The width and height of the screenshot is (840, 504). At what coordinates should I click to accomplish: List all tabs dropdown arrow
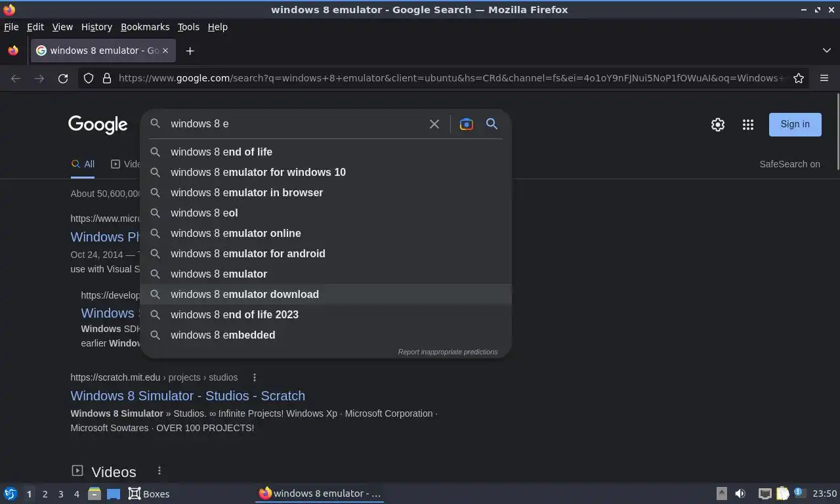pyautogui.click(x=827, y=51)
